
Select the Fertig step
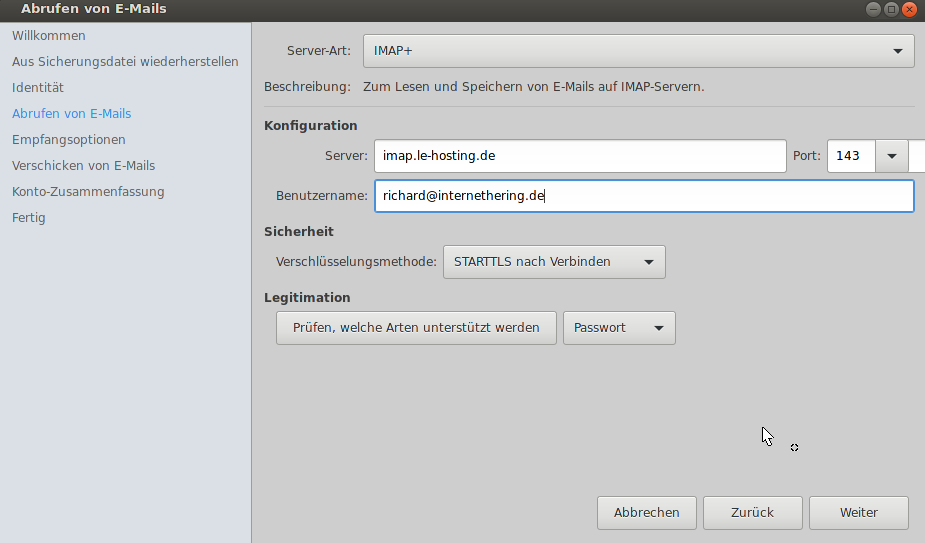coord(28,218)
